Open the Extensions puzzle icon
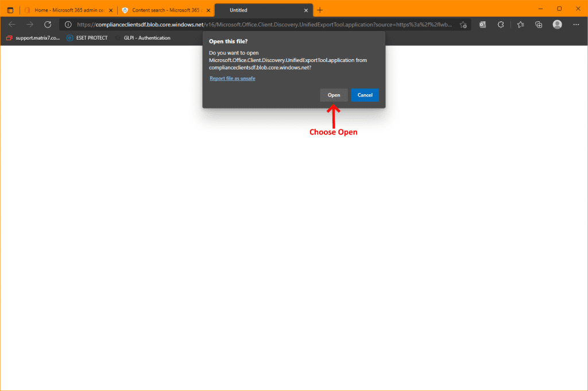The height and width of the screenshot is (391, 588). [x=501, y=25]
